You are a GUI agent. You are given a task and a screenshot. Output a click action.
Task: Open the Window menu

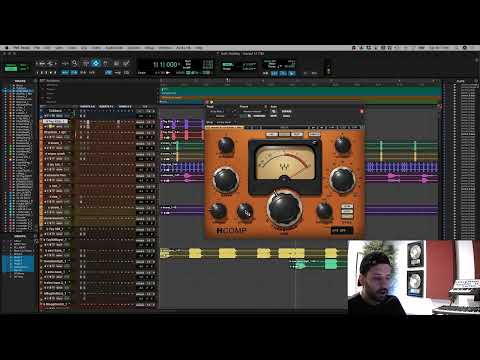coord(165,48)
